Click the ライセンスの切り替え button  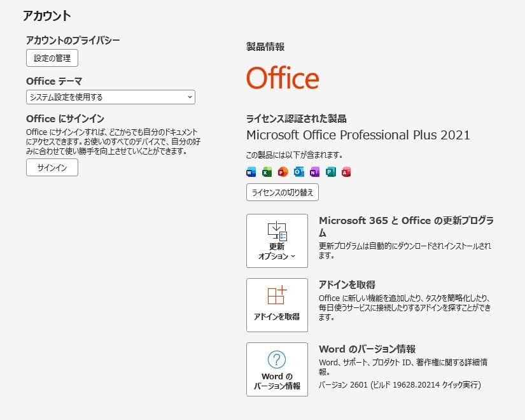tap(283, 192)
